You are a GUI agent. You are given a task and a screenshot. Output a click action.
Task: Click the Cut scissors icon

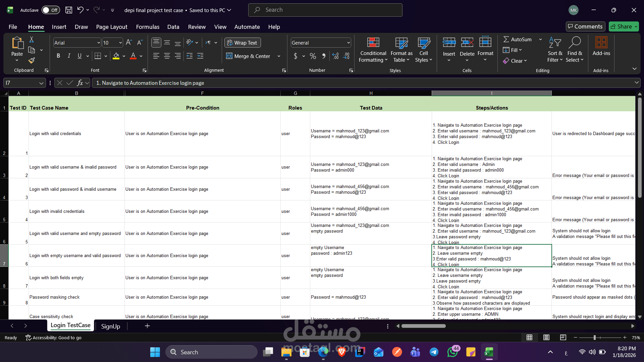tap(32, 40)
